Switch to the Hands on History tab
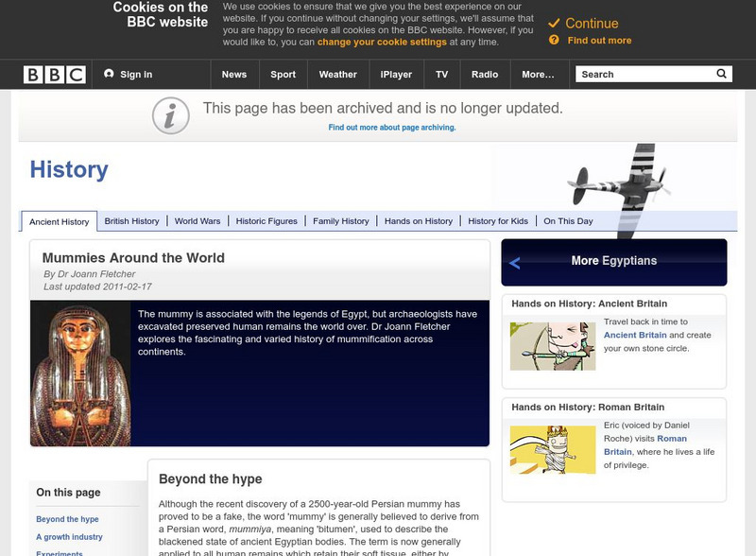The image size is (756, 556). click(x=419, y=221)
